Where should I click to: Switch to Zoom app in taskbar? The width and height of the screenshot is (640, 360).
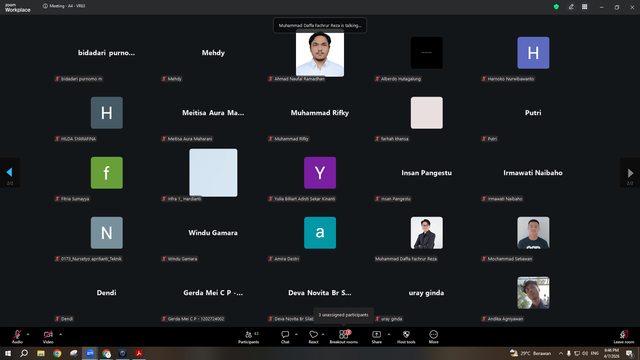tap(90, 353)
